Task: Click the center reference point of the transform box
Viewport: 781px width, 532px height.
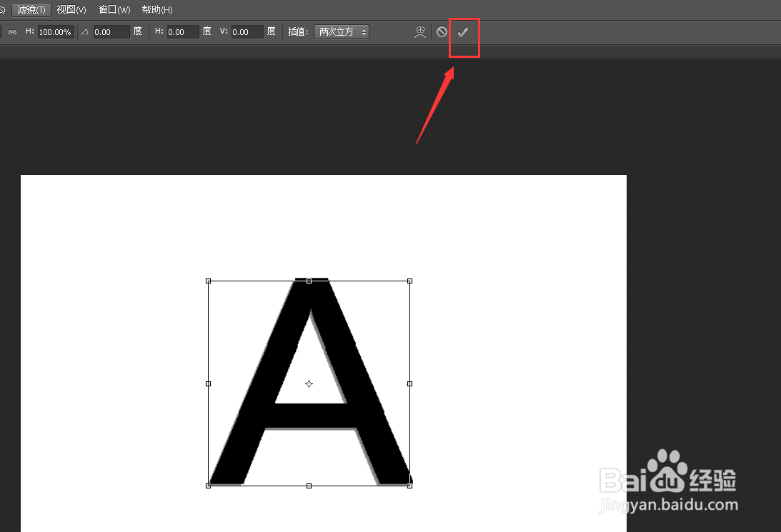Action: [x=309, y=383]
